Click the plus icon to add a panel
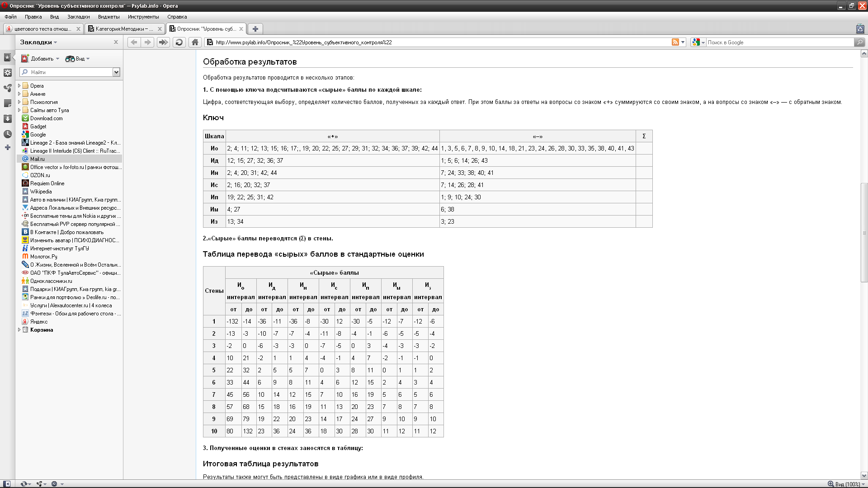Screen dimensions: 868x488 [7, 147]
